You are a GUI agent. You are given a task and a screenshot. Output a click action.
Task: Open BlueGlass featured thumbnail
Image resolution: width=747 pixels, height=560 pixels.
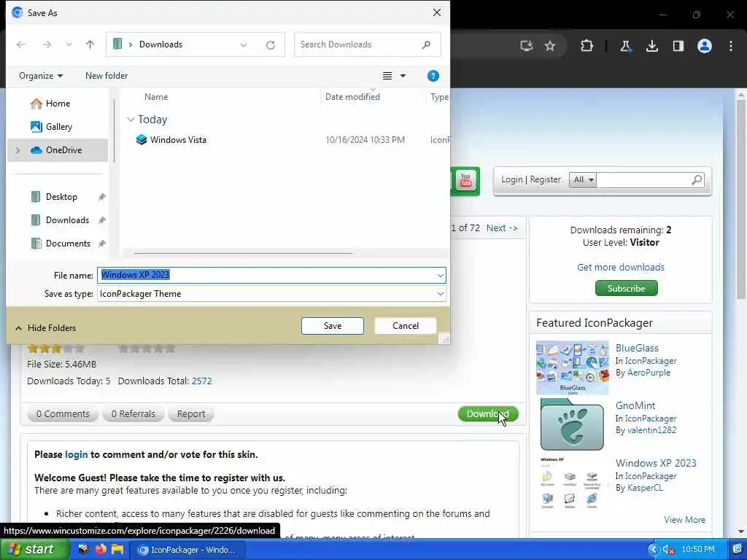point(572,367)
